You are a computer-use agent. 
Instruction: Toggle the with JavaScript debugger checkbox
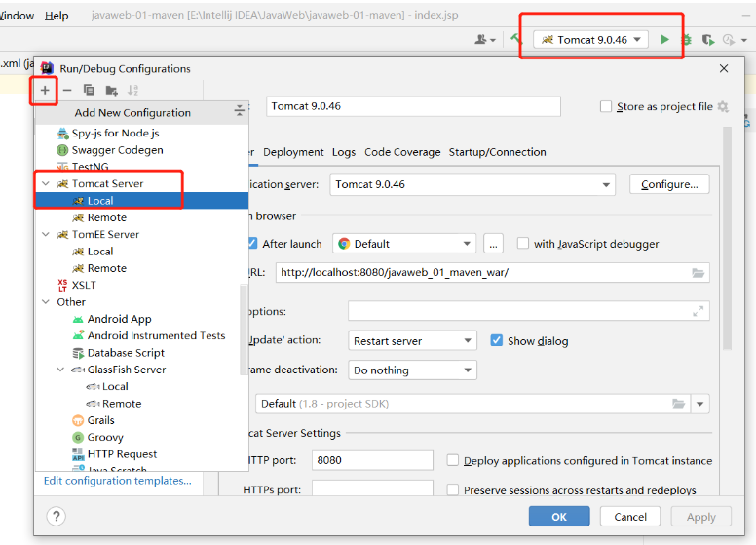point(523,244)
